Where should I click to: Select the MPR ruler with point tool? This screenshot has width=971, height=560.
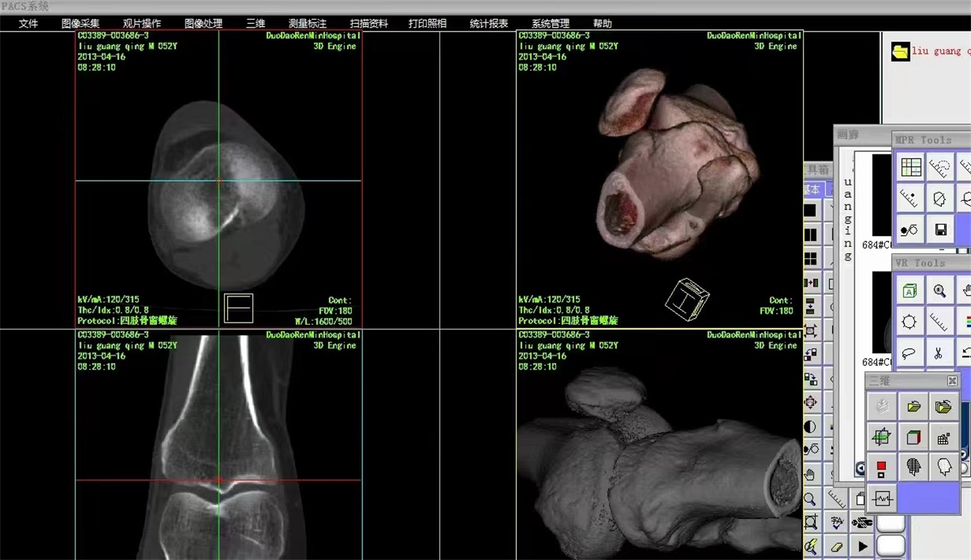coord(910,199)
